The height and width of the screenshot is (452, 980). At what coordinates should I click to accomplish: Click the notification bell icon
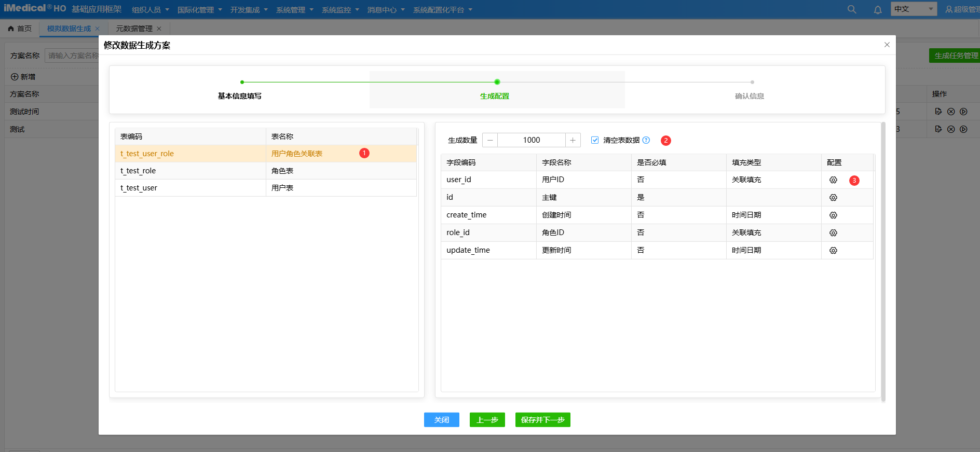878,10
